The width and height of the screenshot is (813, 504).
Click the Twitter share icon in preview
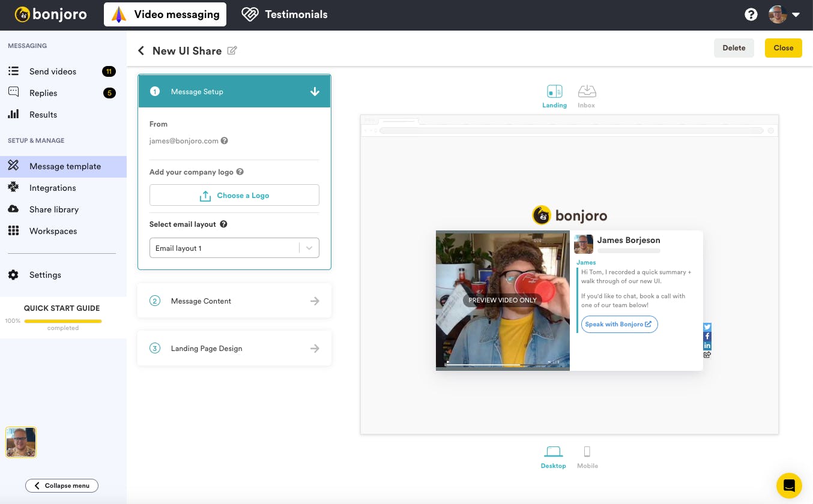click(707, 327)
